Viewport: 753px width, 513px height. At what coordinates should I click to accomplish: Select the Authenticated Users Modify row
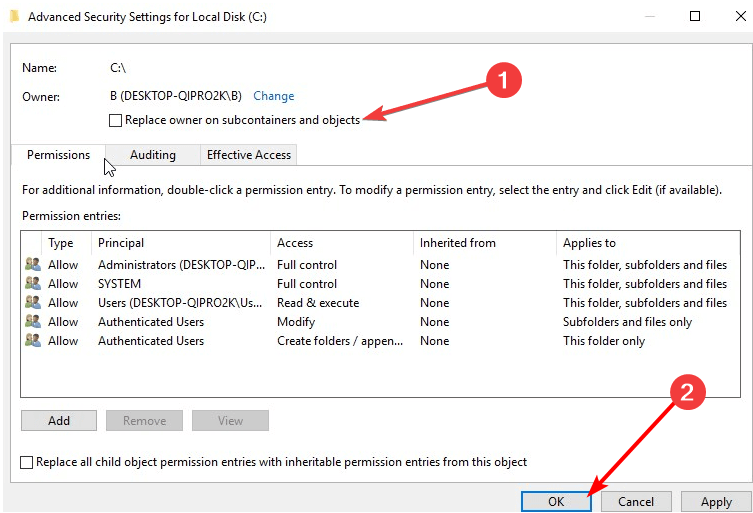click(x=380, y=321)
